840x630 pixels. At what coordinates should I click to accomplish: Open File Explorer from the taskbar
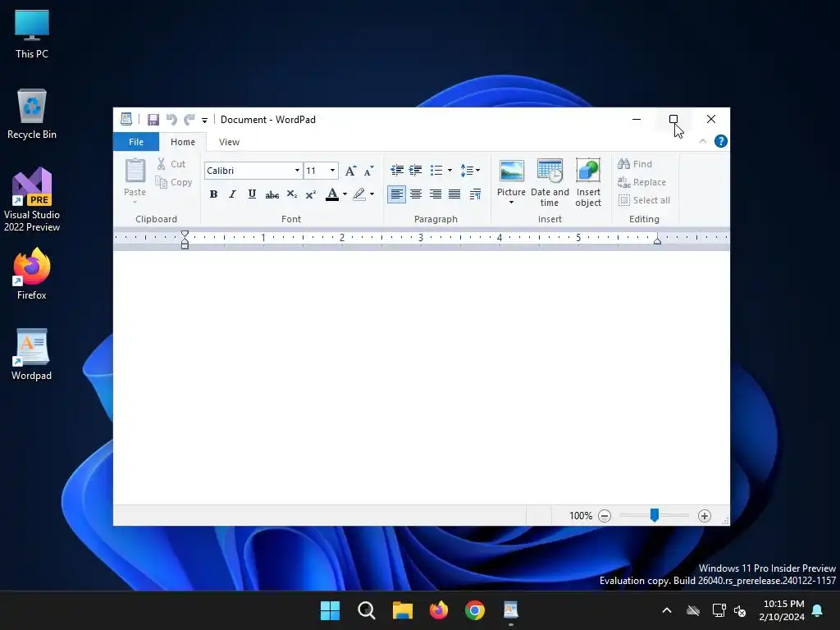coord(402,610)
